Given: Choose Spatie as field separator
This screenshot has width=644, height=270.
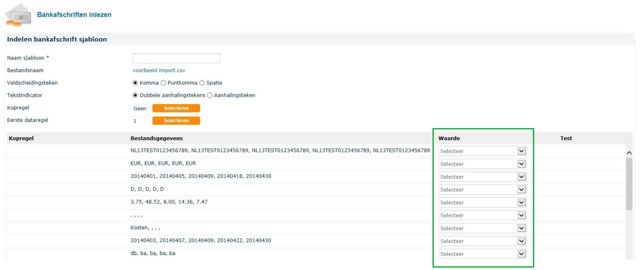Looking at the screenshot, I should (x=202, y=83).
